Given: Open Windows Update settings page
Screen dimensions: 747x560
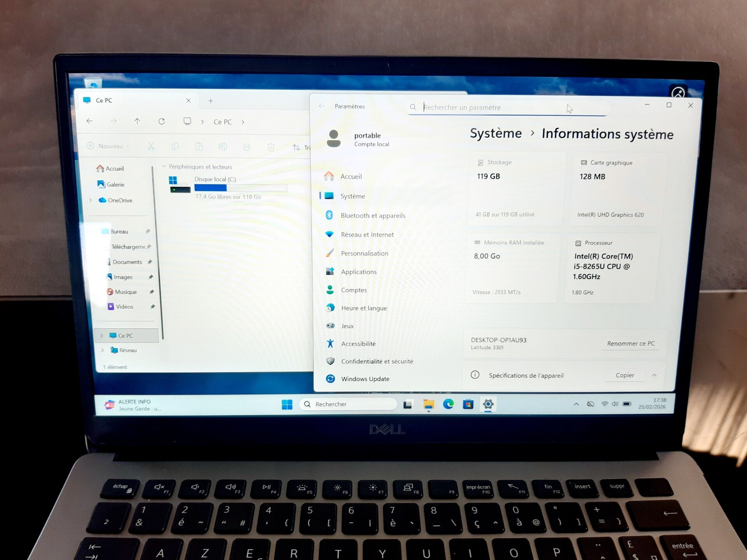Looking at the screenshot, I should pyautogui.click(x=365, y=379).
